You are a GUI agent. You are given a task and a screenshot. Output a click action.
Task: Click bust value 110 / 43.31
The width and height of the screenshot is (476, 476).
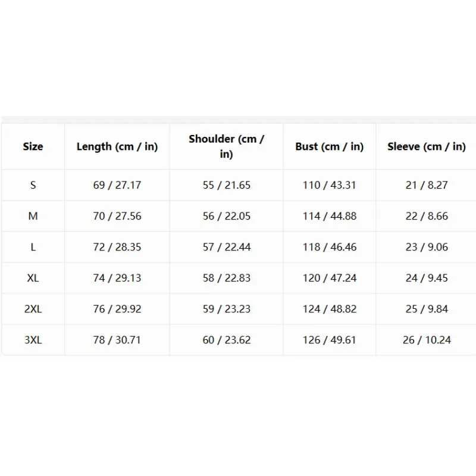point(330,185)
